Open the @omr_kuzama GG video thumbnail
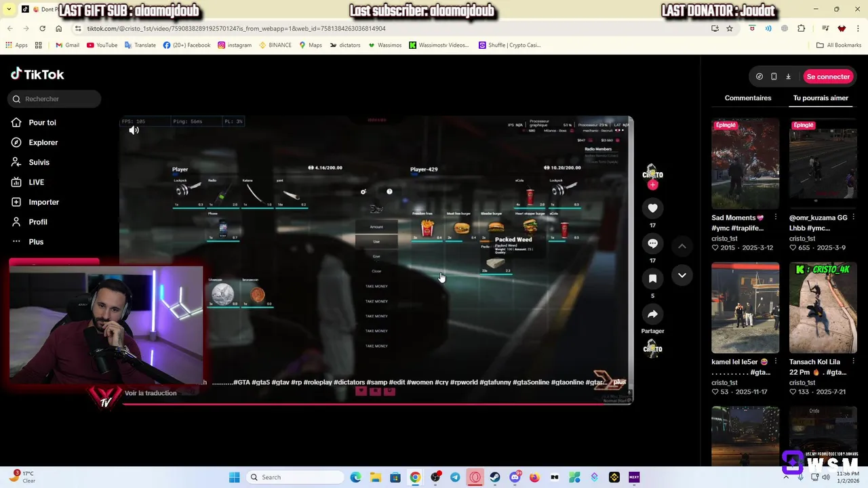 823,163
